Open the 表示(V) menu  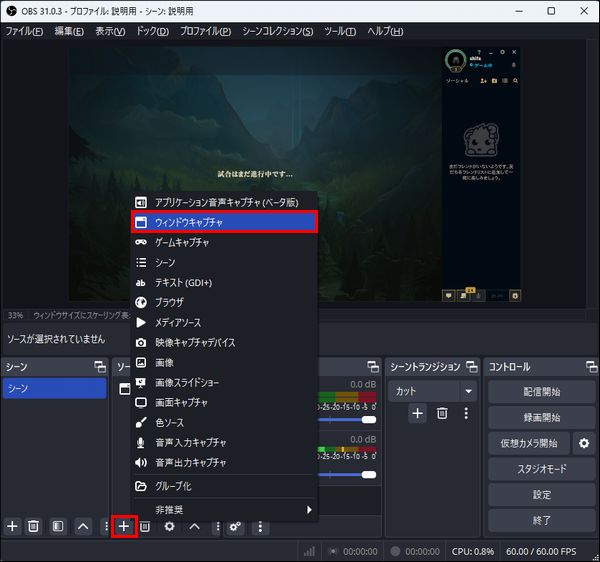[110, 31]
